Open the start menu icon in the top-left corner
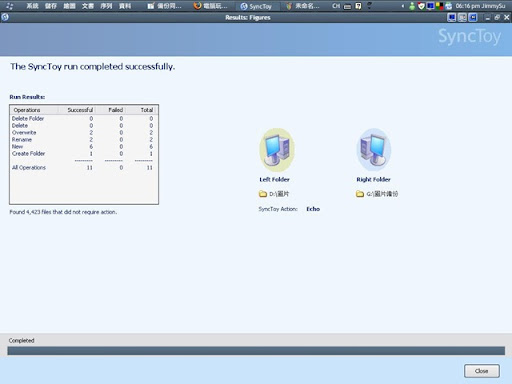This screenshot has height=384, width=512. click(x=9, y=6)
